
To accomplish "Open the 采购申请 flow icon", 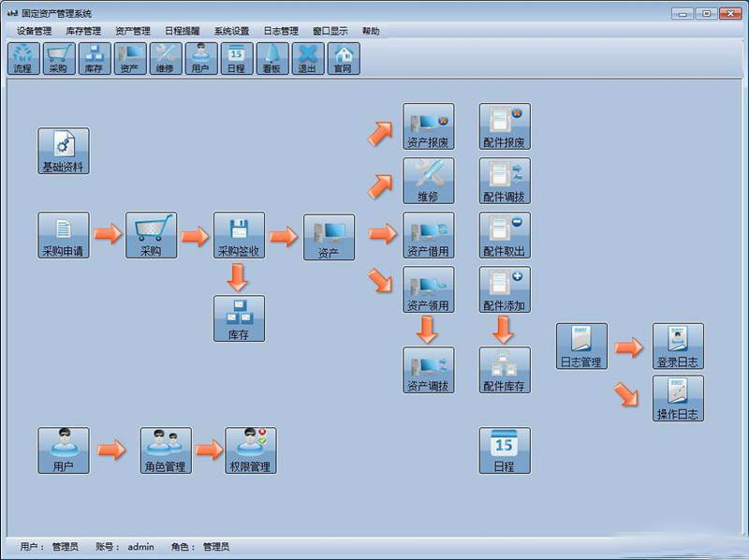I will (64, 236).
